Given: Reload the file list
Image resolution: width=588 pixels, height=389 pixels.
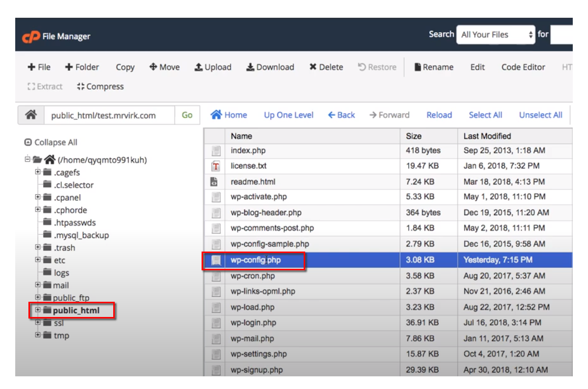Looking at the screenshot, I should tap(439, 115).
